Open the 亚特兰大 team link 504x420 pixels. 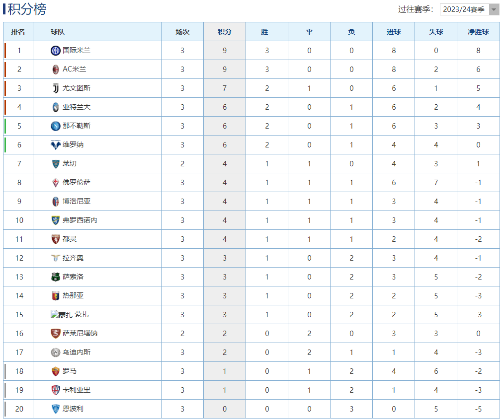[x=77, y=107]
